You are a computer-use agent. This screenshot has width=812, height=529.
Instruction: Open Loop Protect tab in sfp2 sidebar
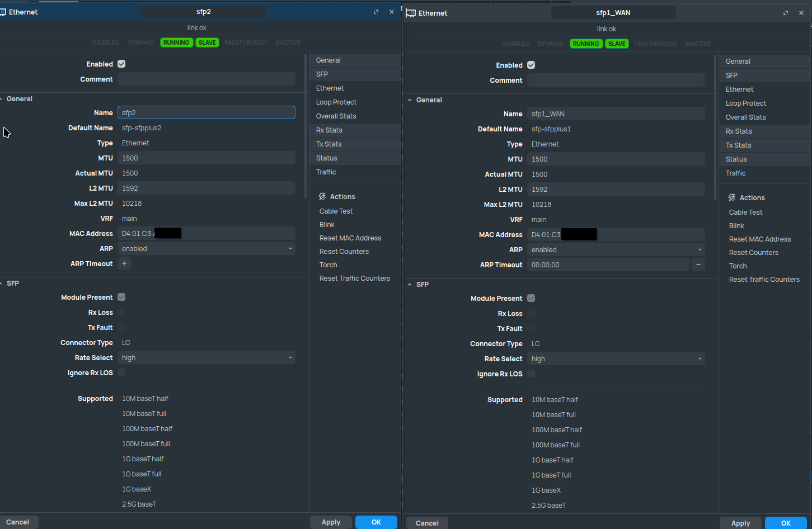click(355, 102)
